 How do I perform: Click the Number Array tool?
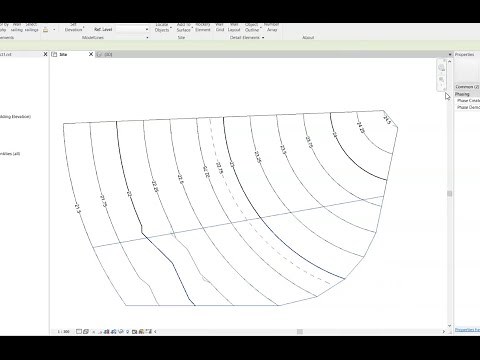[x=271, y=27]
